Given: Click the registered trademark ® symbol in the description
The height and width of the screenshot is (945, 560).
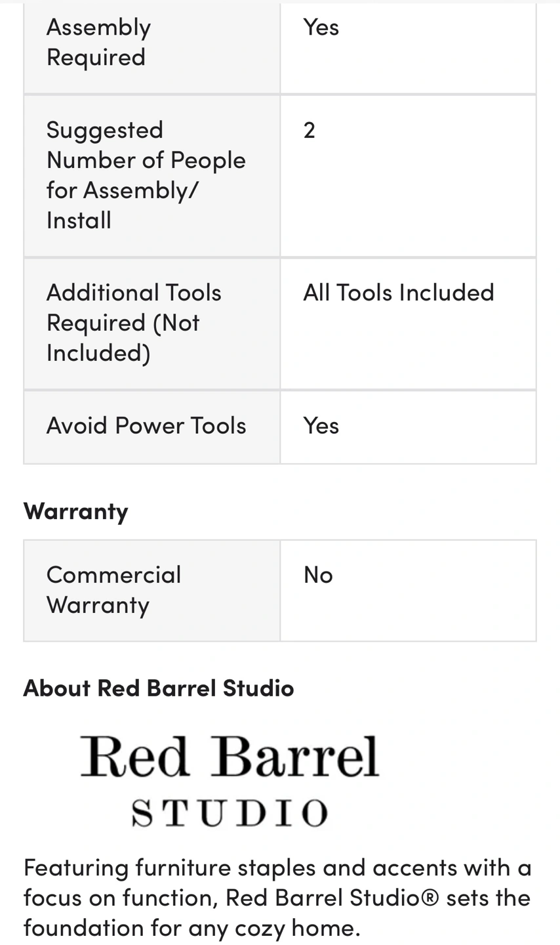Looking at the screenshot, I should tap(430, 897).
